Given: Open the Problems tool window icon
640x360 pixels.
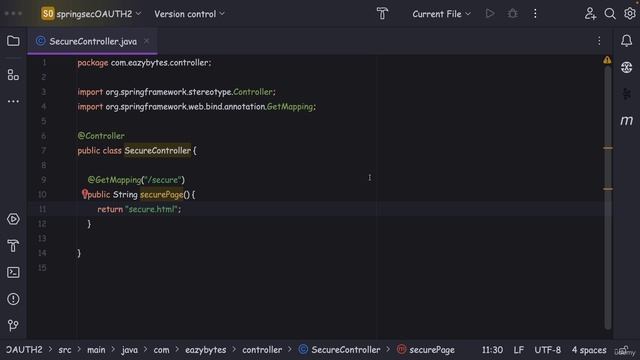Looking at the screenshot, I should [13, 299].
